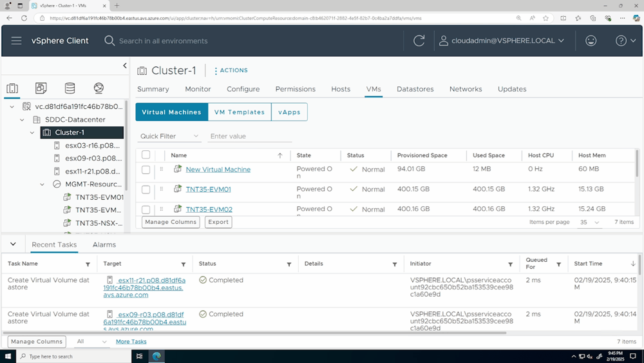Refresh the vSphere Client view
644x363 pixels.
pos(419,41)
